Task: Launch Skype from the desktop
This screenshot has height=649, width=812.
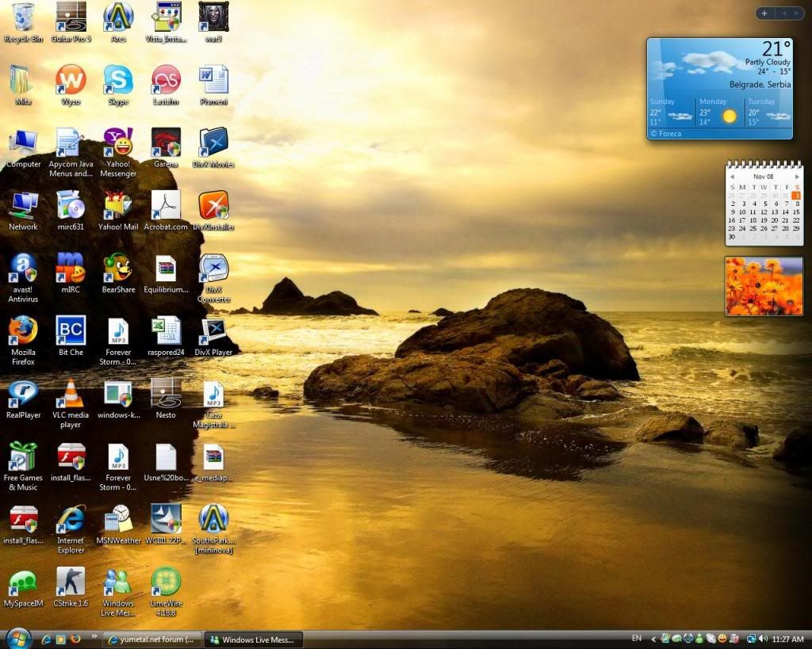Action: point(118,80)
